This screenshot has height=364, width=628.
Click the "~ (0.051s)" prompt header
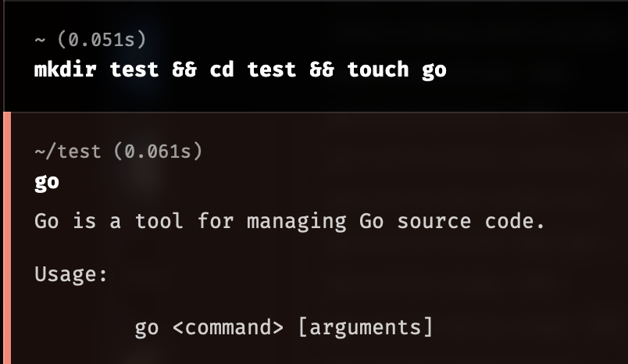(91, 40)
